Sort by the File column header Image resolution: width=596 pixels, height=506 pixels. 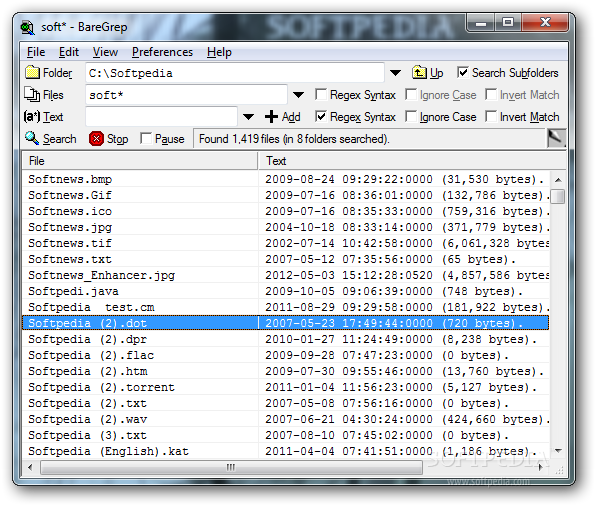click(x=140, y=161)
